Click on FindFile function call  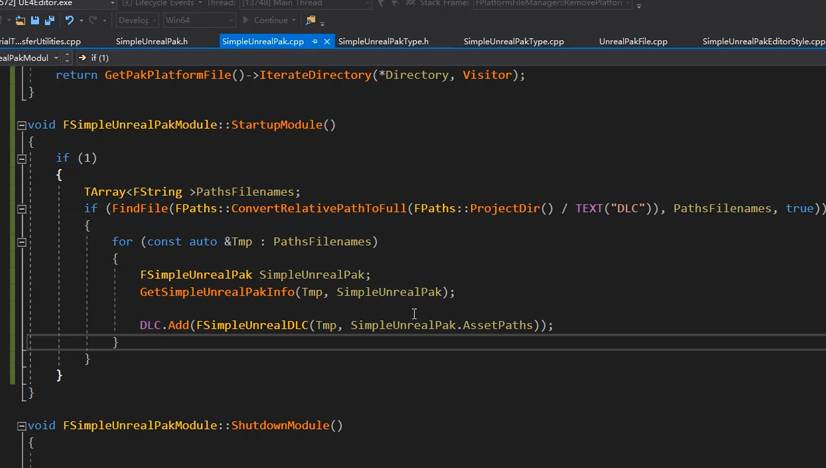(x=140, y=209)
